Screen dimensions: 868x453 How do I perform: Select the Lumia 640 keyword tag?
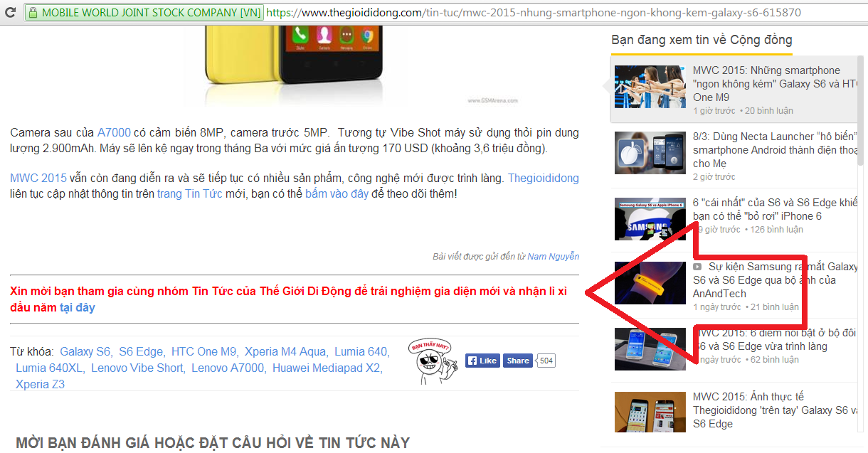pos(361,351)
